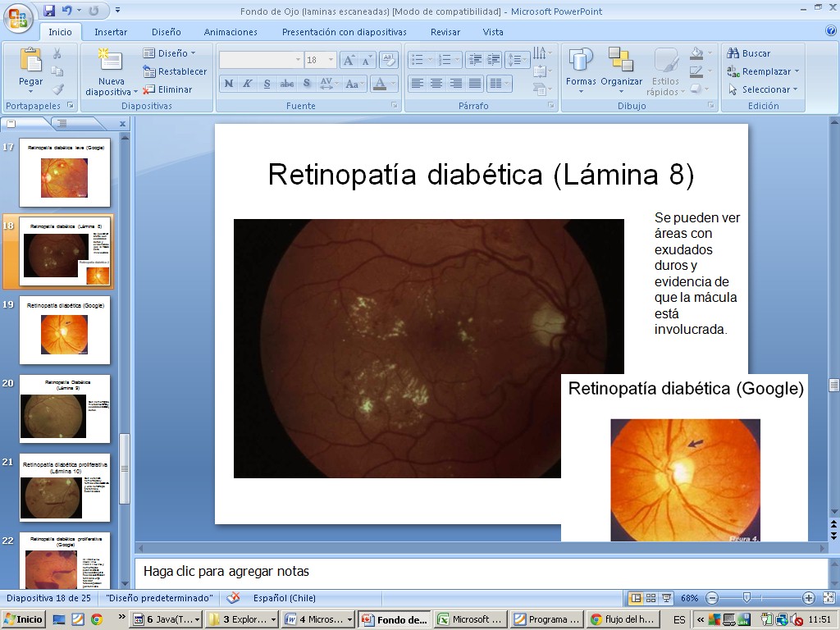Click the Buscar find button
Image resolution: width=840 pixels, height=630 pixels.
point(749,53)
